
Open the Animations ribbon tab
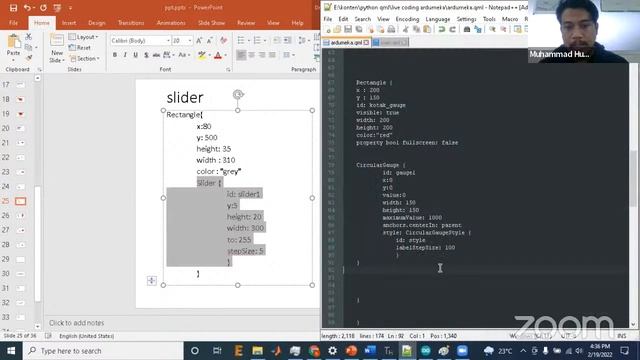[x=171, y=23]
